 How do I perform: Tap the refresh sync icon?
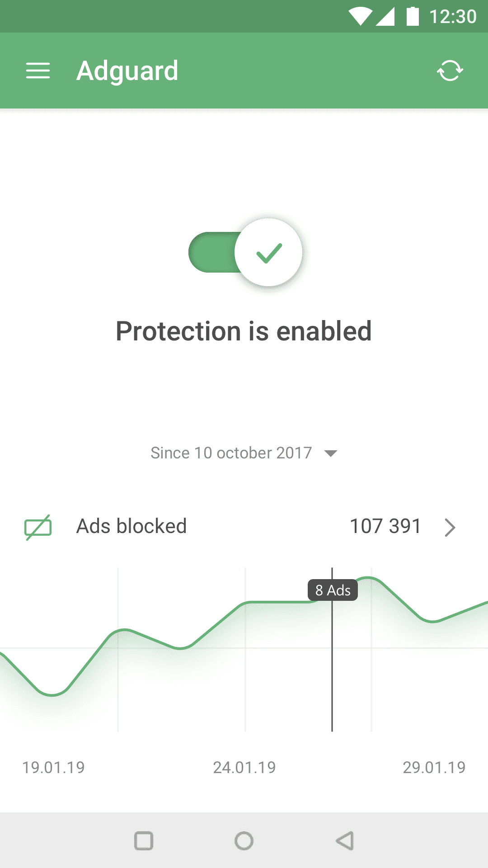coord(450,71)
